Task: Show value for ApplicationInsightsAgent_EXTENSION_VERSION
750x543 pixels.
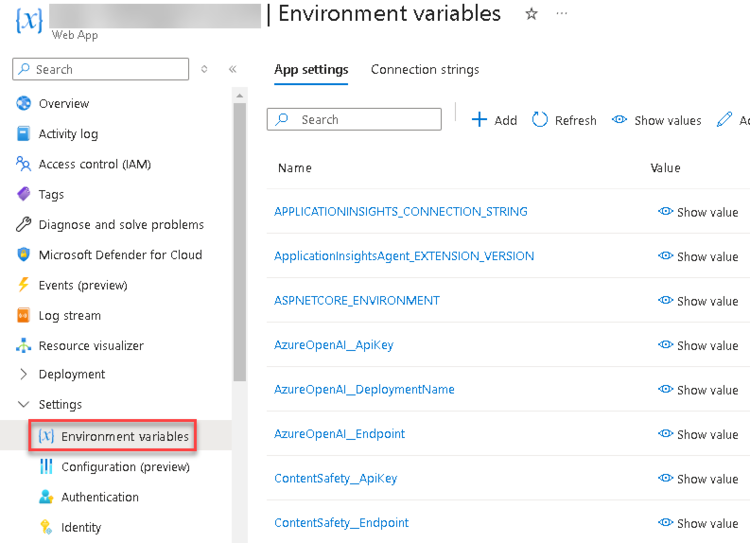Action: (698, 256)
